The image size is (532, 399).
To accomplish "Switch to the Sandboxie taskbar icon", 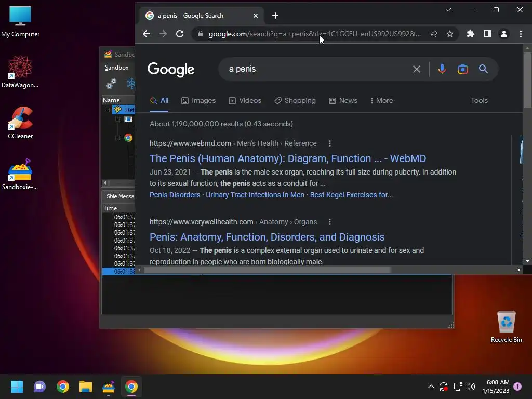I will (109, 387).
